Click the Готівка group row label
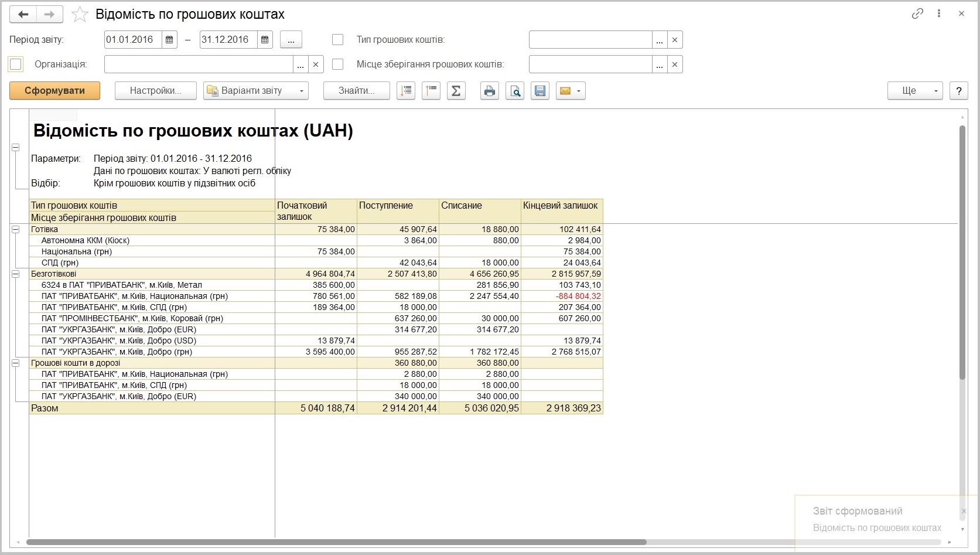This screenshot has height=555, width=980. pos(45,229)
